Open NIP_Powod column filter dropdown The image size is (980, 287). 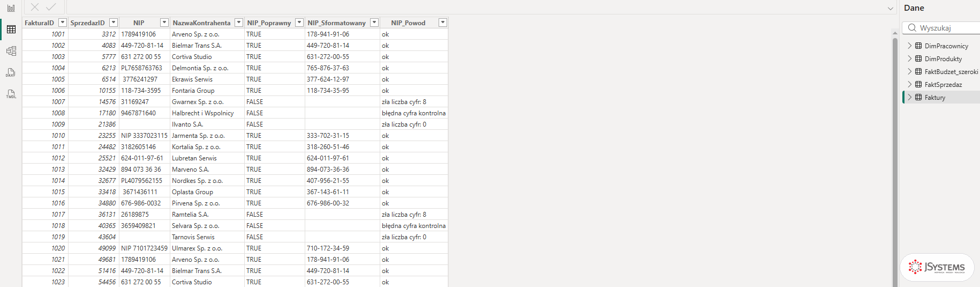pyautogui.click(x=442, y=23)
